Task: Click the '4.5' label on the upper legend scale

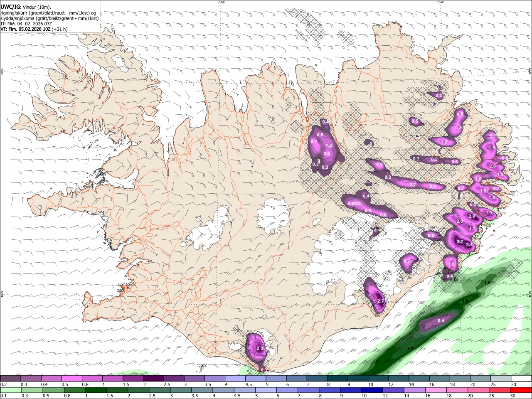Action: pos(248,384)
